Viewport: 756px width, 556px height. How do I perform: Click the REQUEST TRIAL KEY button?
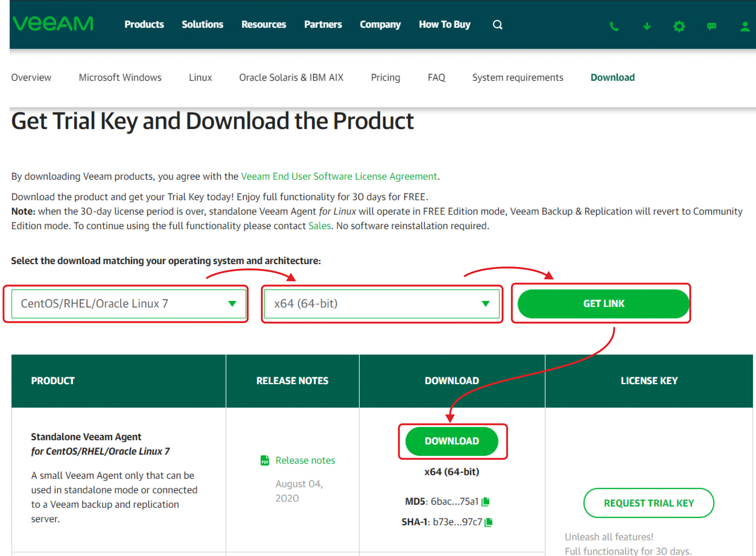[648, 503]
